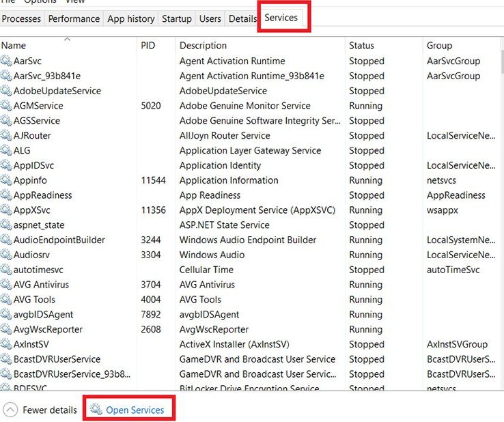Click the gear icon beside autotimesvc
Screen dimensions: 504x422
6,270
